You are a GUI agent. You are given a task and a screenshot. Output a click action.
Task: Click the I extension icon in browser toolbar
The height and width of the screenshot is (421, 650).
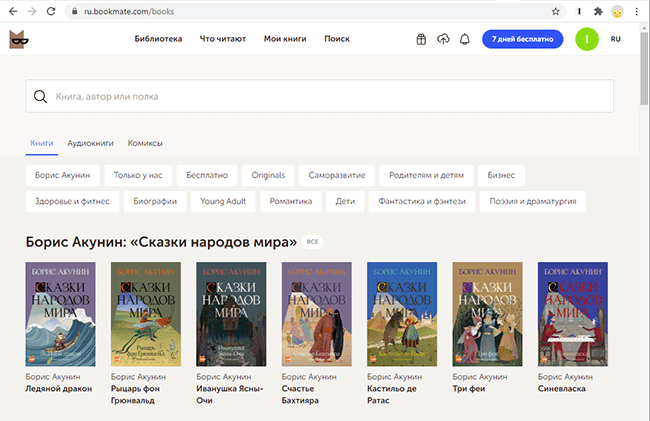pyautogui.click(x=579, y=12)
